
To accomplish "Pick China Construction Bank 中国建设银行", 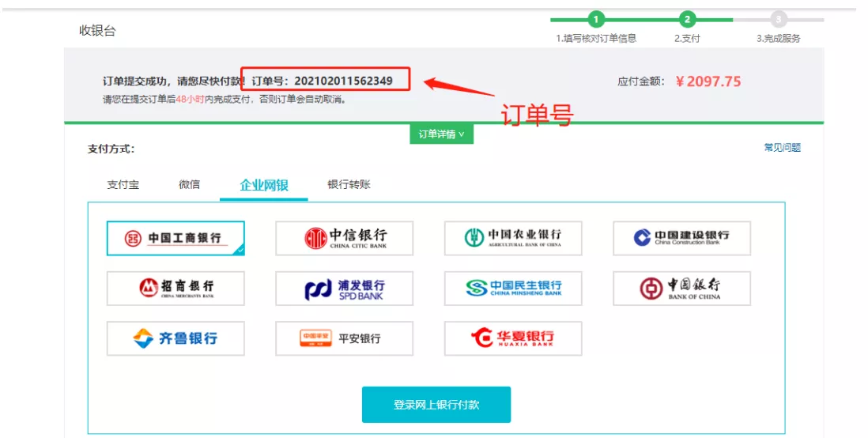I will point(681,238).
